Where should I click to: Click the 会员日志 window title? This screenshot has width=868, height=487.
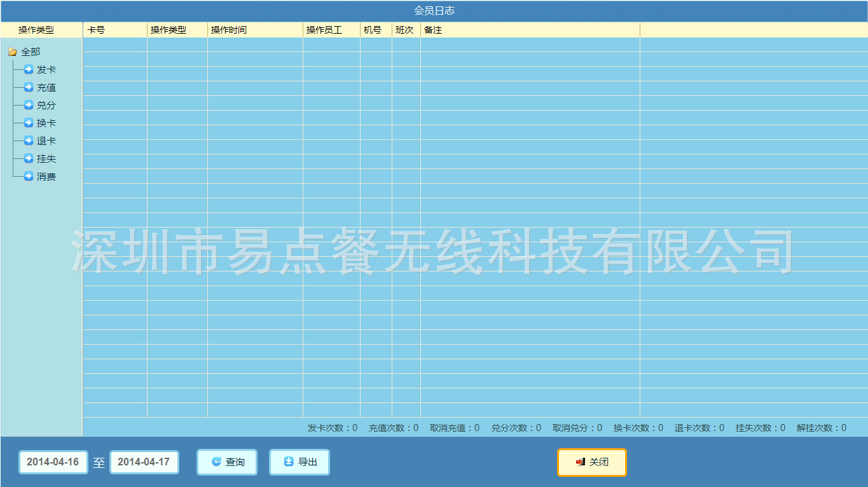(x=434, y=11)
